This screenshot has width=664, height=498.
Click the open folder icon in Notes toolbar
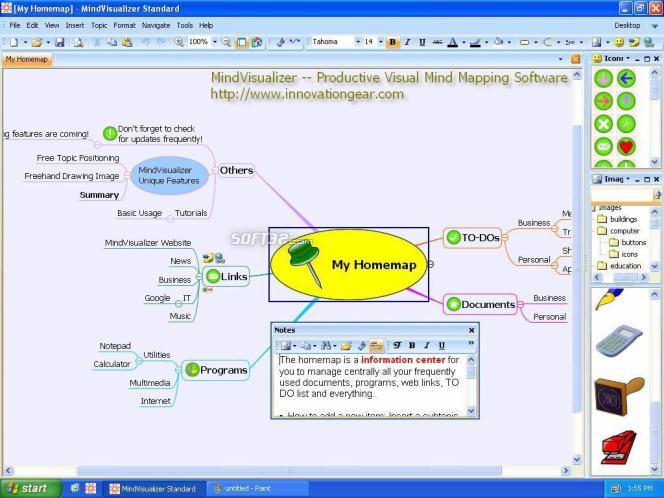(346, 346)
